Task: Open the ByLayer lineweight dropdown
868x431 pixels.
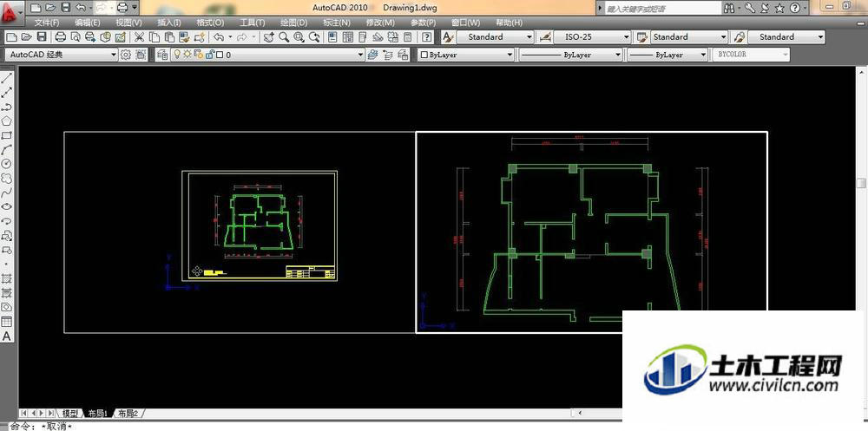Action: tap(667, 55)
